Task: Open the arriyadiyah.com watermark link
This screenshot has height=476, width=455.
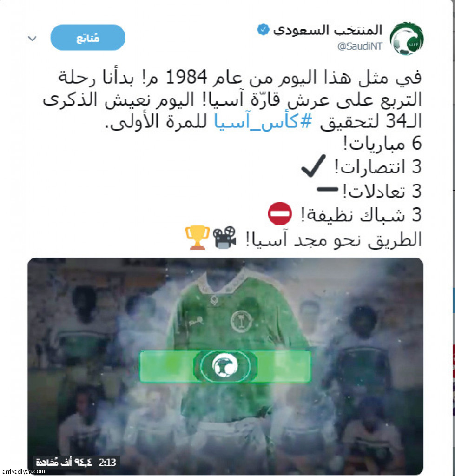Action: (x=23, y=471)
